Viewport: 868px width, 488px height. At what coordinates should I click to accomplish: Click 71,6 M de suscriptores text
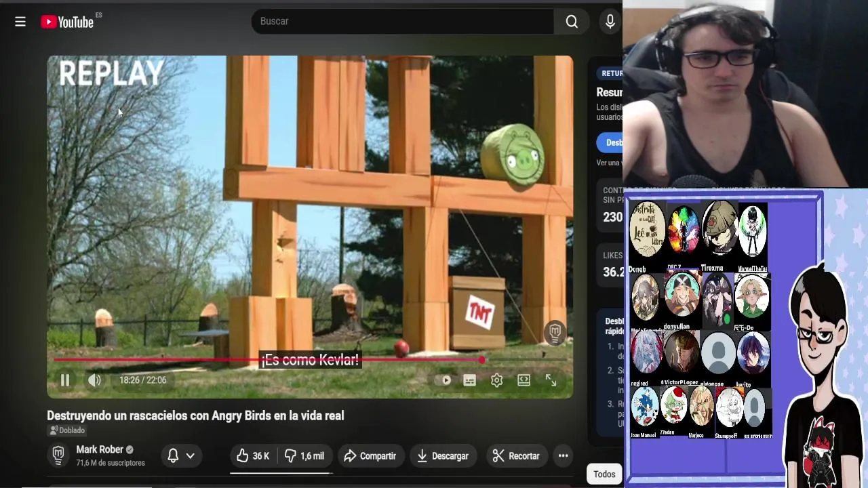click(x=111, y=463)
